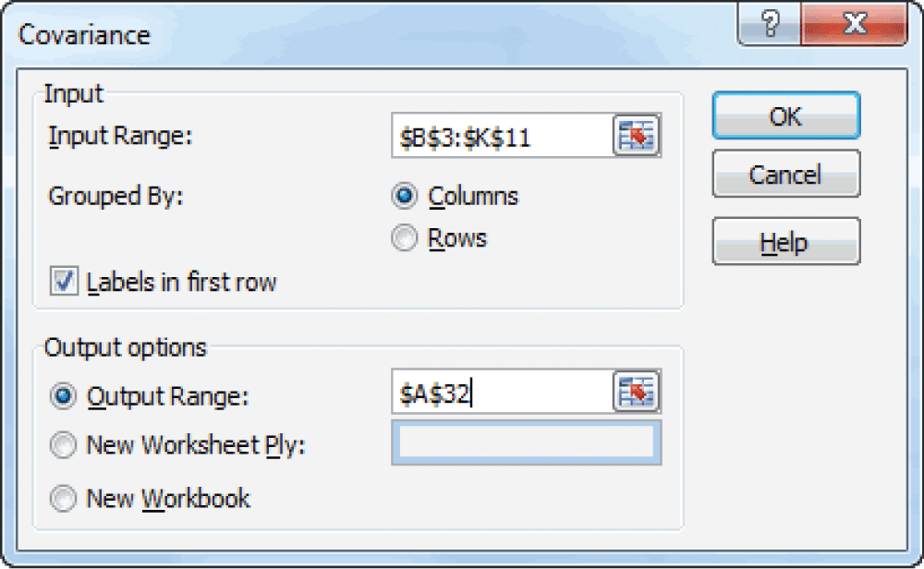Click the New Worksheet Ply name box
This screenshot has height=569, width=924.
click(x=527, y=443)
